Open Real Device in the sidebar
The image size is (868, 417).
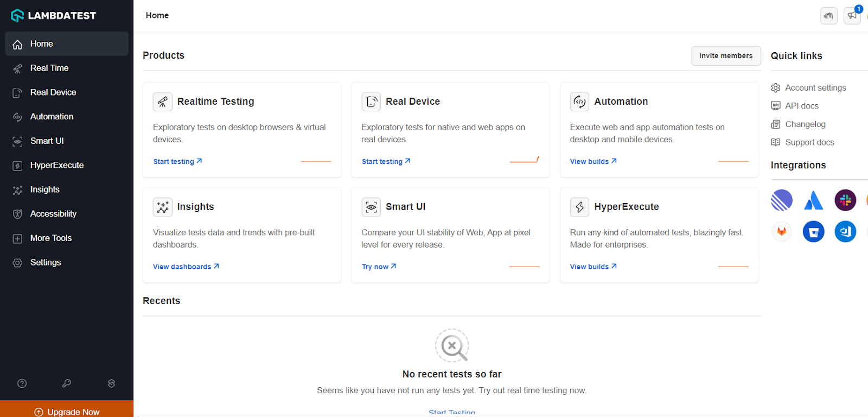tap(67, 92)
